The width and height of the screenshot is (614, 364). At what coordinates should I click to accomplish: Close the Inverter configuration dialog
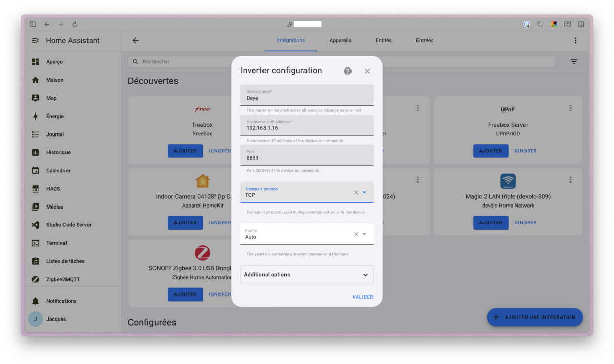pyautogui.click(x=367, y=71)
